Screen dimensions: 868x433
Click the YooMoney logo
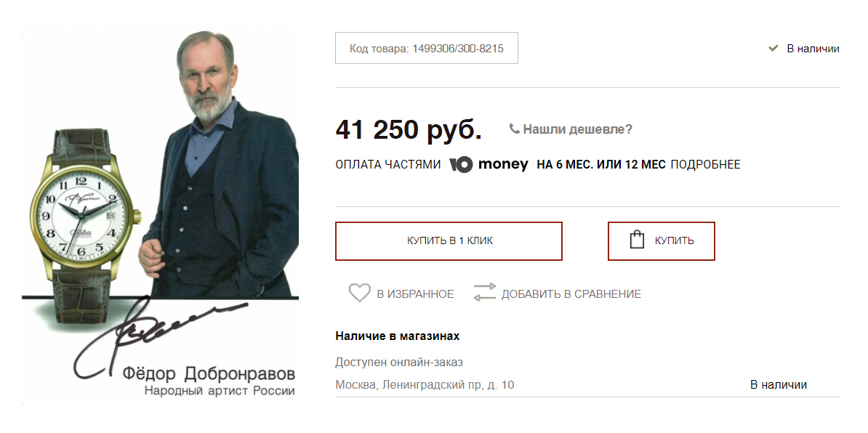(x=489, y=164)
